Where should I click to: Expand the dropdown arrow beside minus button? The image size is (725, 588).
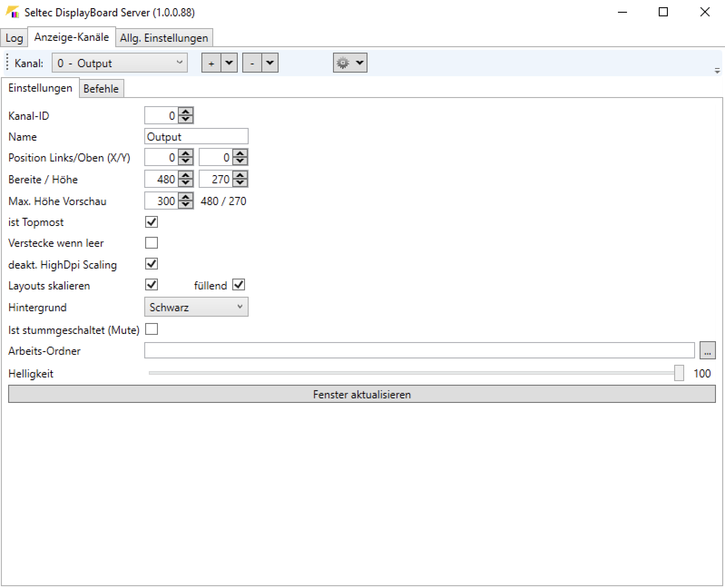pyautogui.click(x=270, y=63)
